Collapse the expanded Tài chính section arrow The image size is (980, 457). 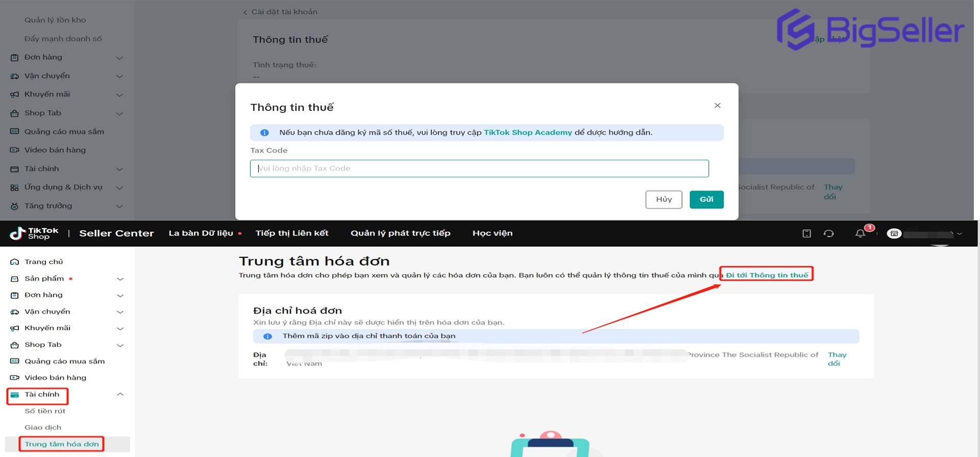coord(120,394)
